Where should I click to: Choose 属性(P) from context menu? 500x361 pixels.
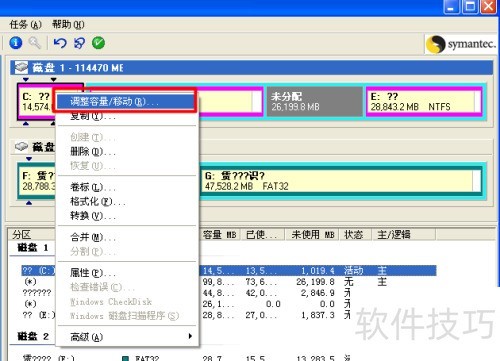(x=127, y=273)
